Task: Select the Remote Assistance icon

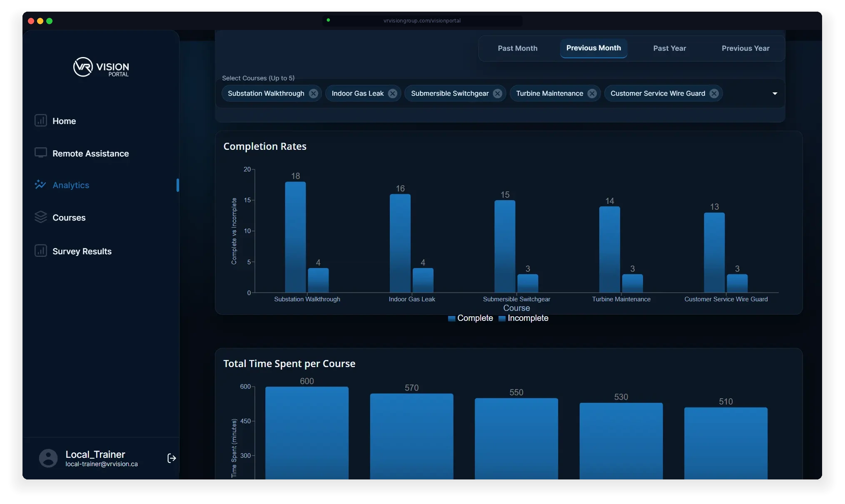Action: point(40,153)
